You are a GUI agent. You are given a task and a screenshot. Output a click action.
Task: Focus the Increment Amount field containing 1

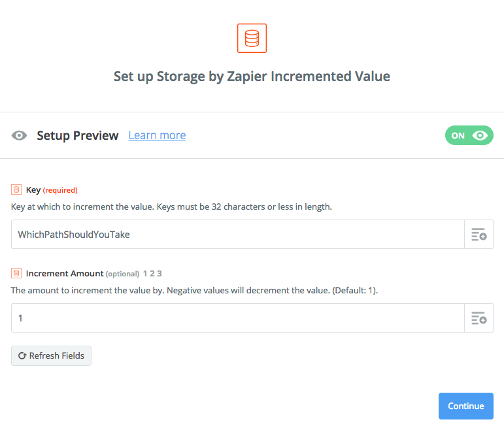(x=238, y=318)
